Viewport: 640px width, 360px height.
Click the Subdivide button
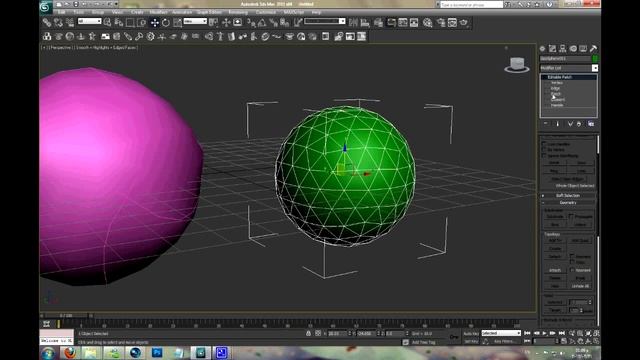(554, 217)
